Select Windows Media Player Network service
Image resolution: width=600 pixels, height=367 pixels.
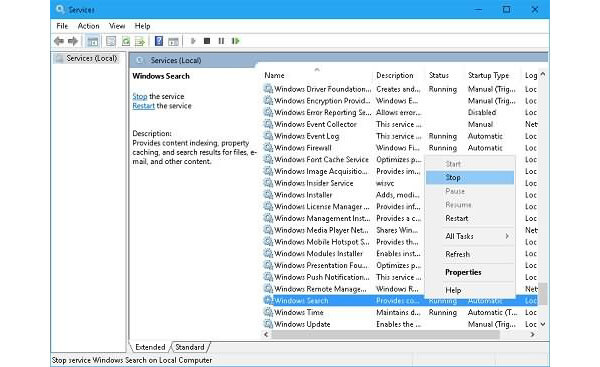[x=321, y=230]
